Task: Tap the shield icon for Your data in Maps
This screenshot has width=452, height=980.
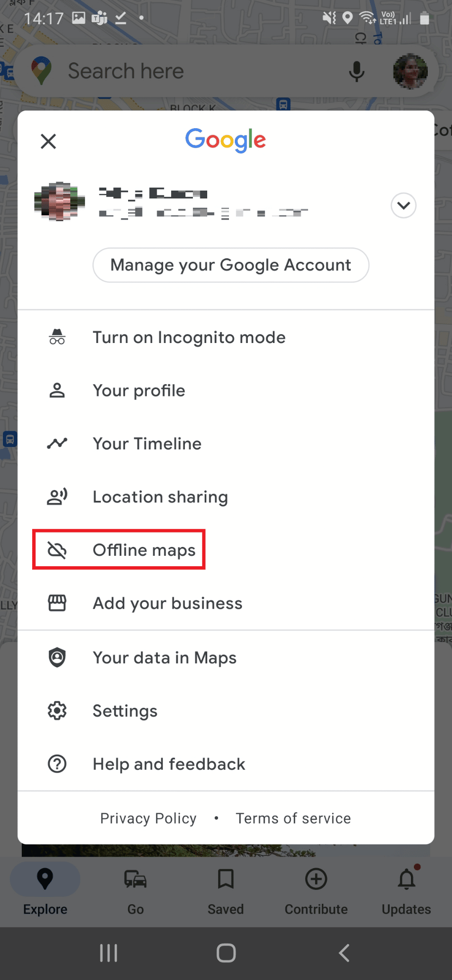Action: pos(57,657)
